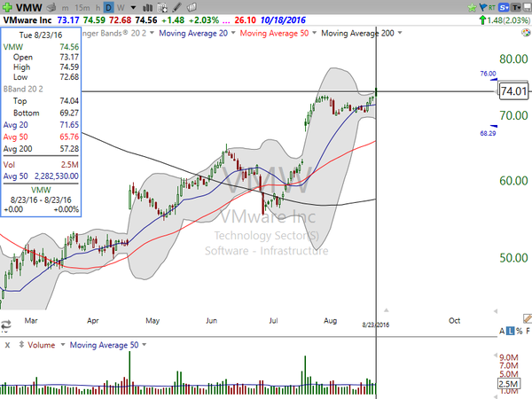The image size is (532, 399).
Task: Click the 74.01 price cursor label
Action: pyautogui.click(x=513, y=91)
